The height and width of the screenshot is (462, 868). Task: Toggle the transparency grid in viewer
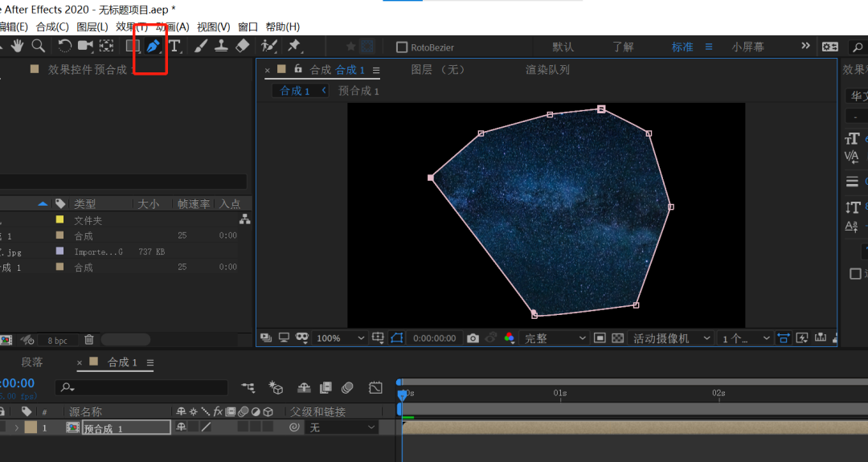click(617, 338)
